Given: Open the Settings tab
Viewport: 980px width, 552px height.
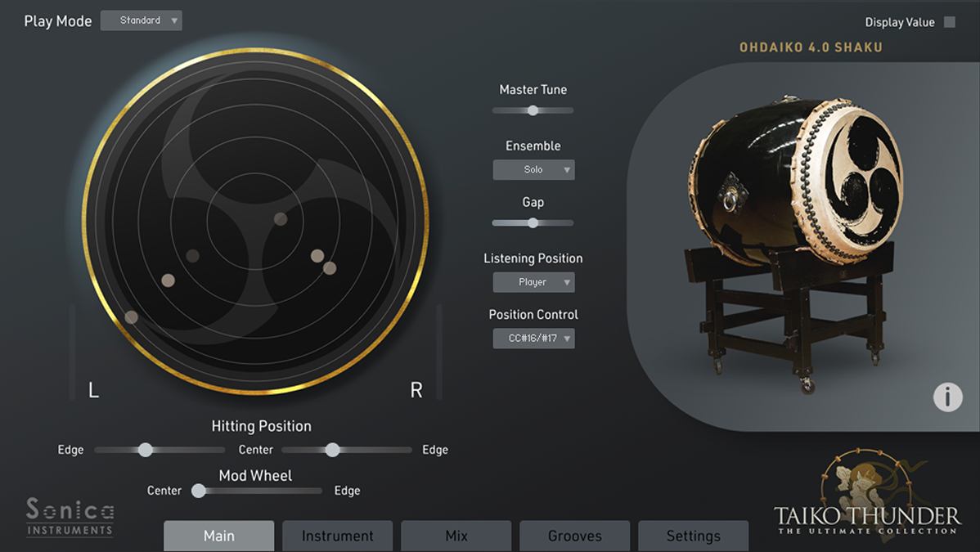Looking at the screenshot, I should (x=693, y=536).
